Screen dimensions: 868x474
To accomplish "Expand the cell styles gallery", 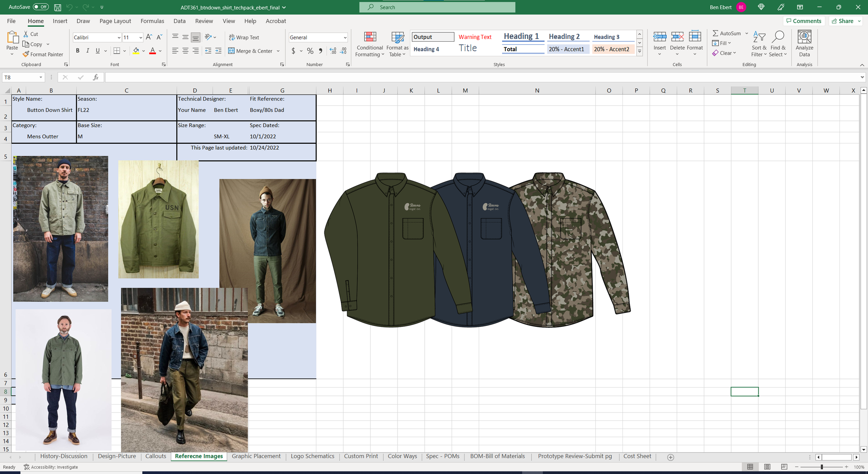I will coord(640,51).
